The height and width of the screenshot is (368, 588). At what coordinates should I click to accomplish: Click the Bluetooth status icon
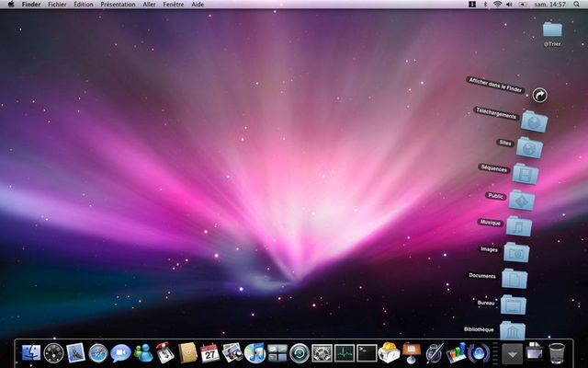point(485,5)
